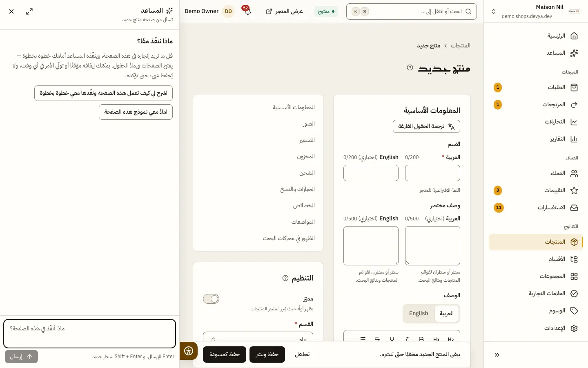Click the search or go to bar
Image resolution: width=588 pixels, height=368 pixels.
(x=412, y=11)
